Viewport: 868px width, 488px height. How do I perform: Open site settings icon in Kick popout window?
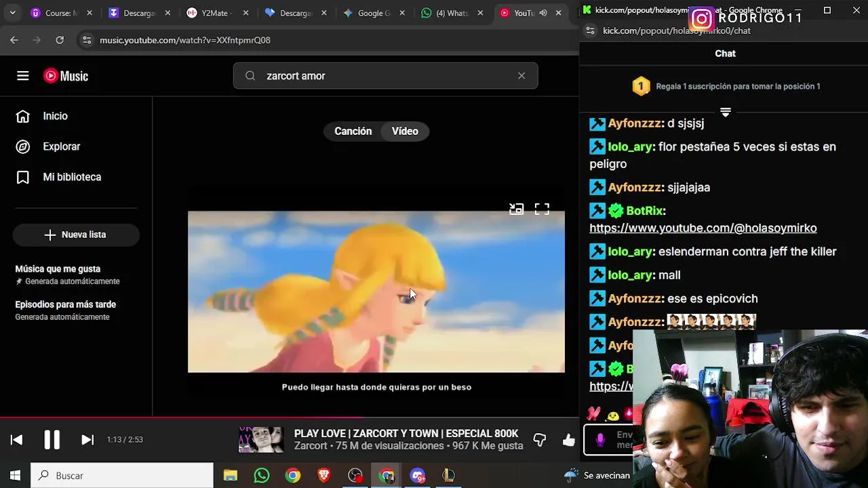(591, 30)
